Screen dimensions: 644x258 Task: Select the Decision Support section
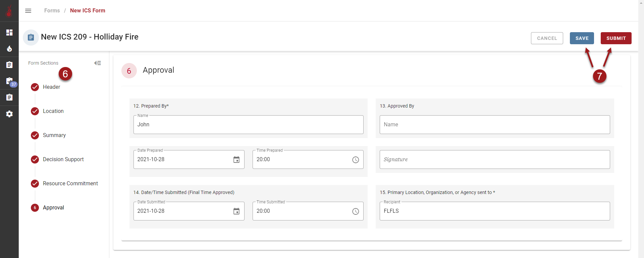pos(63,159)
